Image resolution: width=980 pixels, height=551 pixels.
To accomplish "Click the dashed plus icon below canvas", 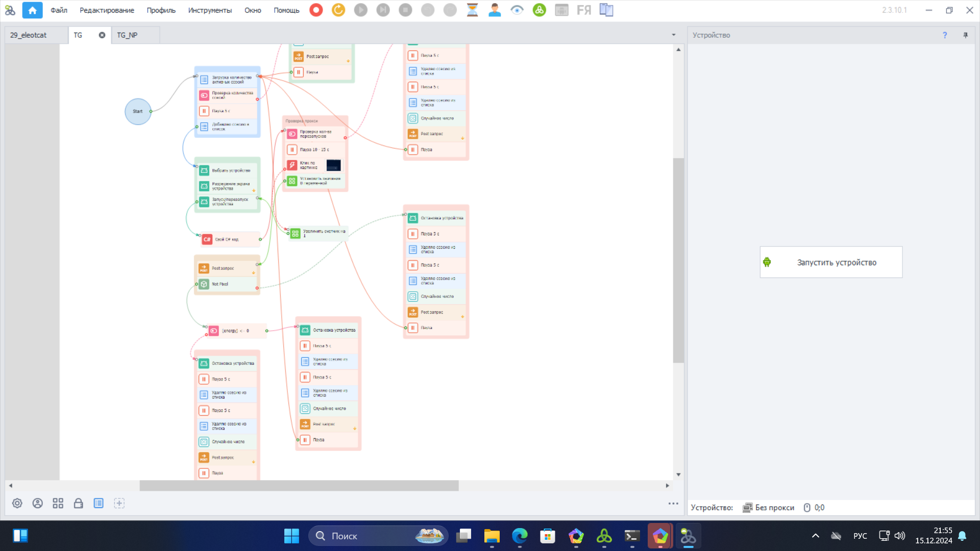I will 119,504.
